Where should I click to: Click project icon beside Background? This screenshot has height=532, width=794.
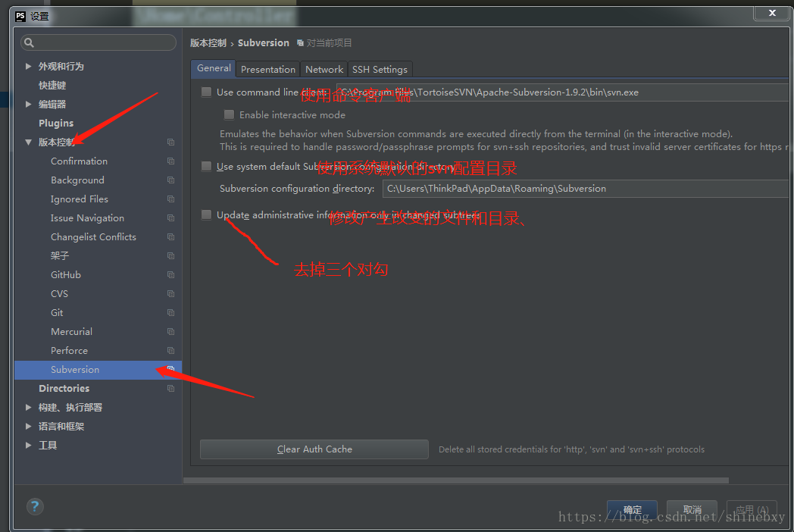pyautogui.click(x=170, y=180)
